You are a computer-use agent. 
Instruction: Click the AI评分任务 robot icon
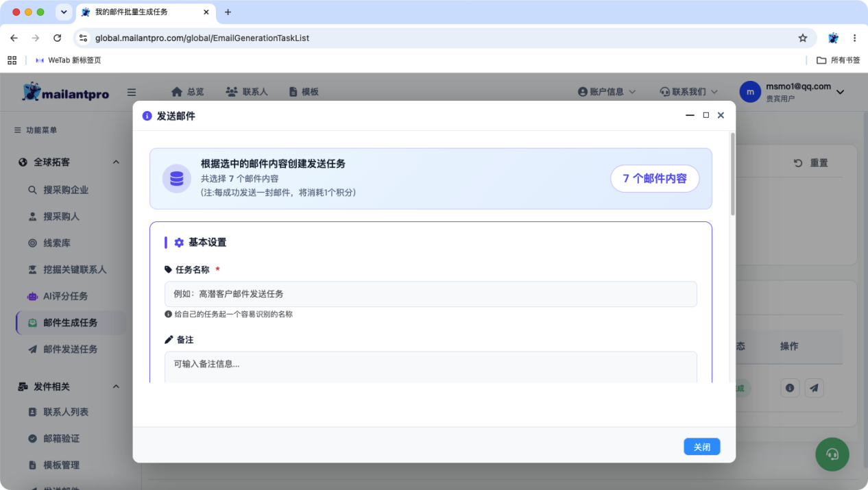32,296
